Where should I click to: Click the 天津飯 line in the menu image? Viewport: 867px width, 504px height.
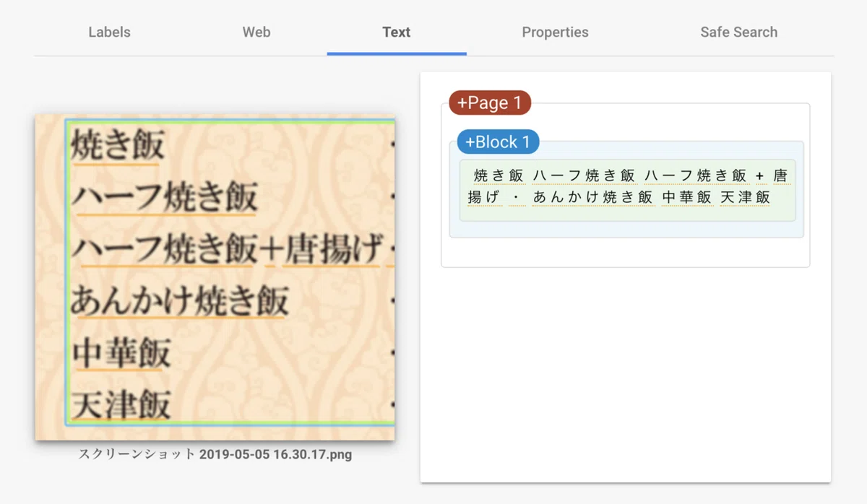[x=121, y=405]
